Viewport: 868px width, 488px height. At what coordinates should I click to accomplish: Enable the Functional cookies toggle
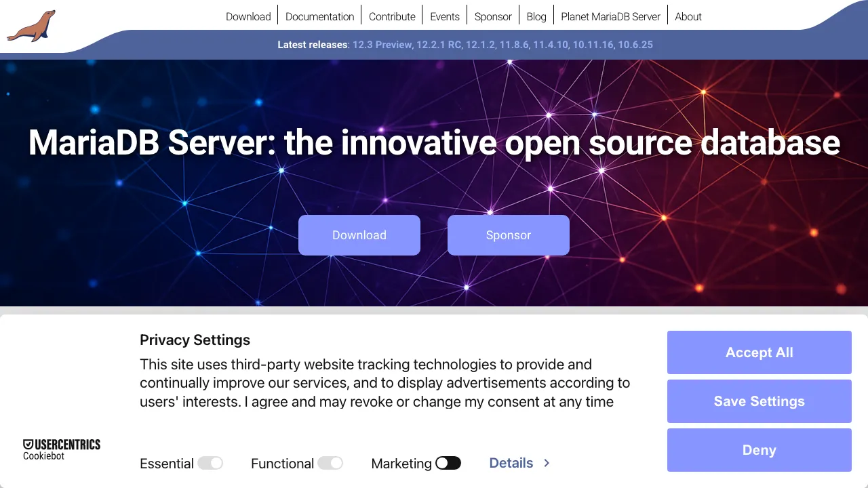332,463
